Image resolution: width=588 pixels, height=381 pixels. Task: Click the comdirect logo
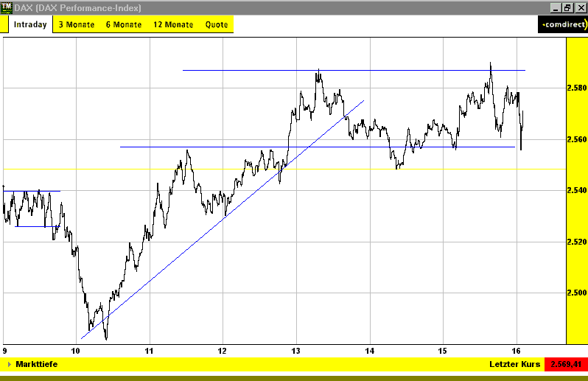coord(563,24)
